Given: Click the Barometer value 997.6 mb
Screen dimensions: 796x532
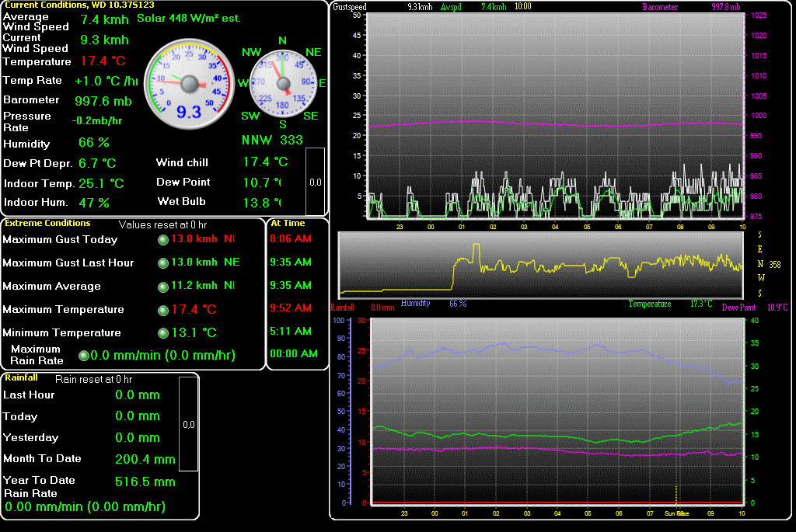Looking at the screenshot, I should pos(103,102).
